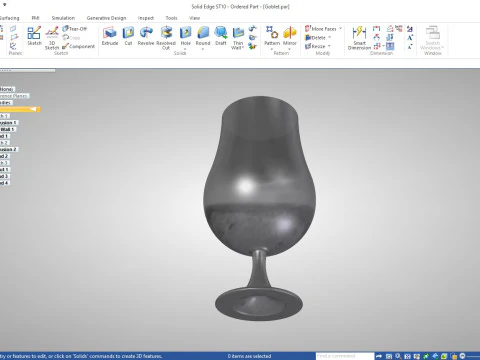Select the 'ence Planes' PathFinder node
The image size is (480, 360).
(14, 96)
